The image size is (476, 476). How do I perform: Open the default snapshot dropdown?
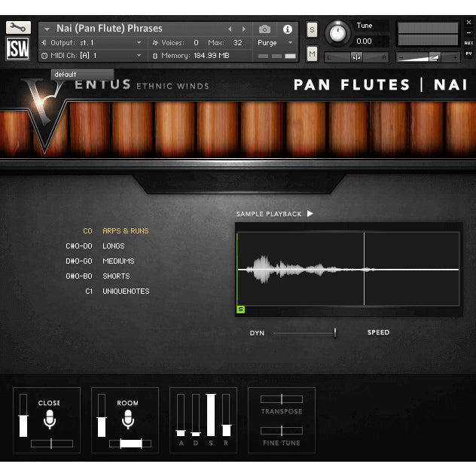[x=82, y=74]
